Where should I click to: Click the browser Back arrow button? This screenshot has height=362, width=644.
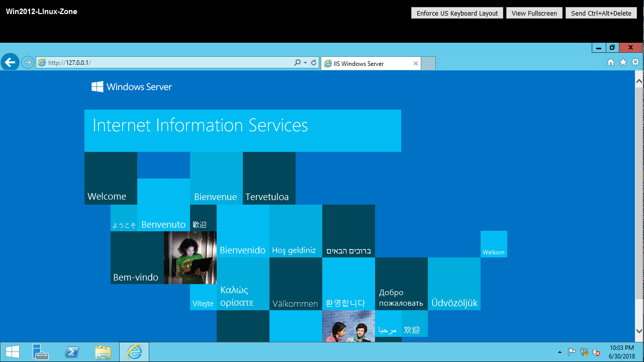pyautogui.click(x=10, y=62)
